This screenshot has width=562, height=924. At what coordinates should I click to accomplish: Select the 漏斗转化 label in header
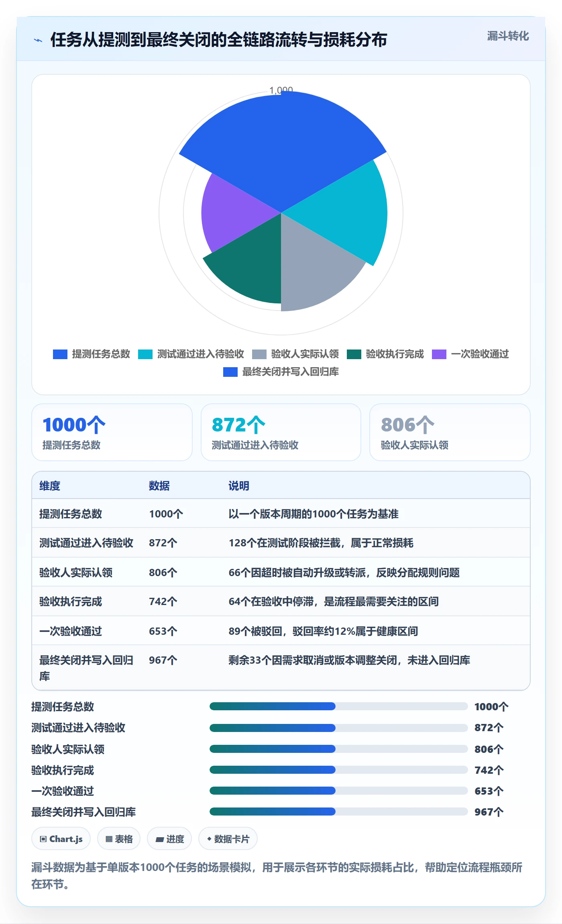508,36
